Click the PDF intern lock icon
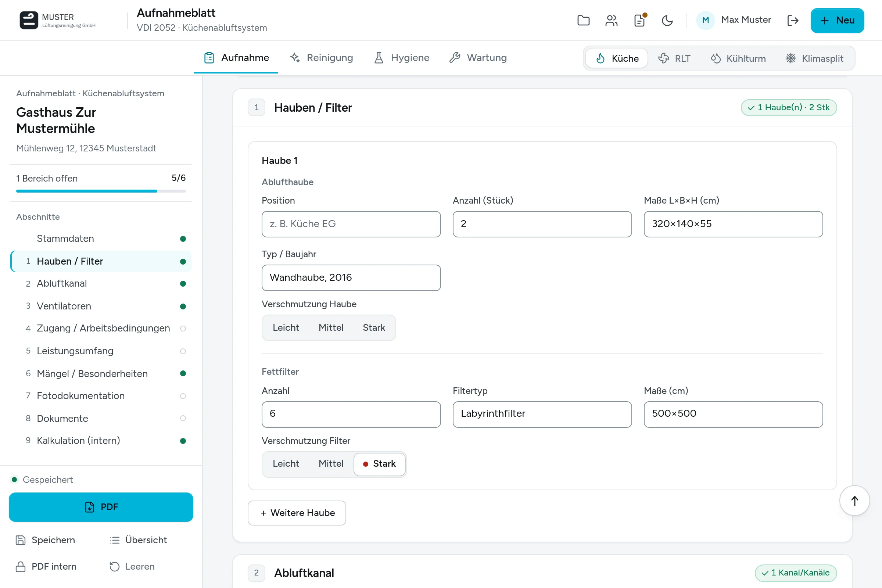The width and height of the screenshot is (882, 588). 21,566
